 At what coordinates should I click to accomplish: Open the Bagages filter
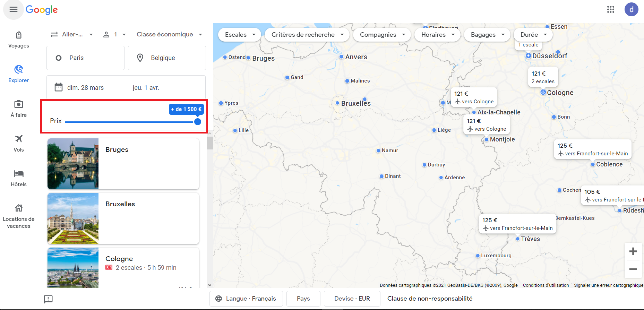point(487,35)
